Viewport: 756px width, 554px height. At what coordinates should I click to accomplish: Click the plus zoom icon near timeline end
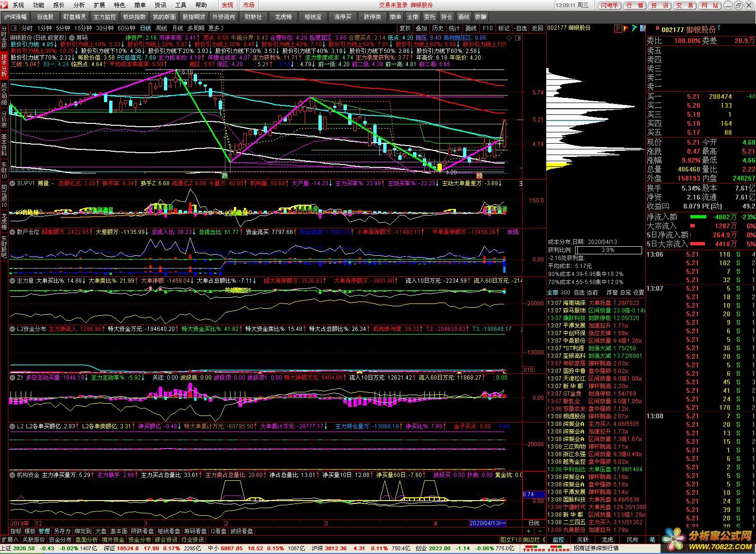pos(529,531)
